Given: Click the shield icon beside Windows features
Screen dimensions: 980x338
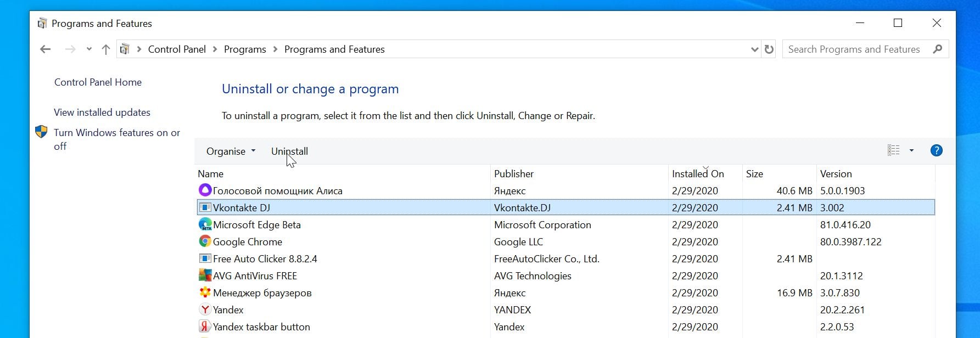Looking at the screenshot, I should (x=41, y=132).
